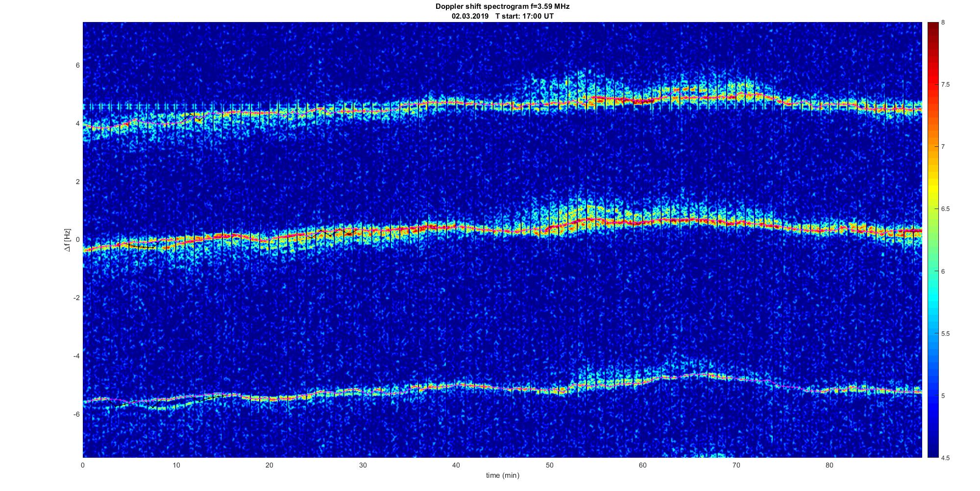Click the x-axis tick label 80

click(829, 465)
